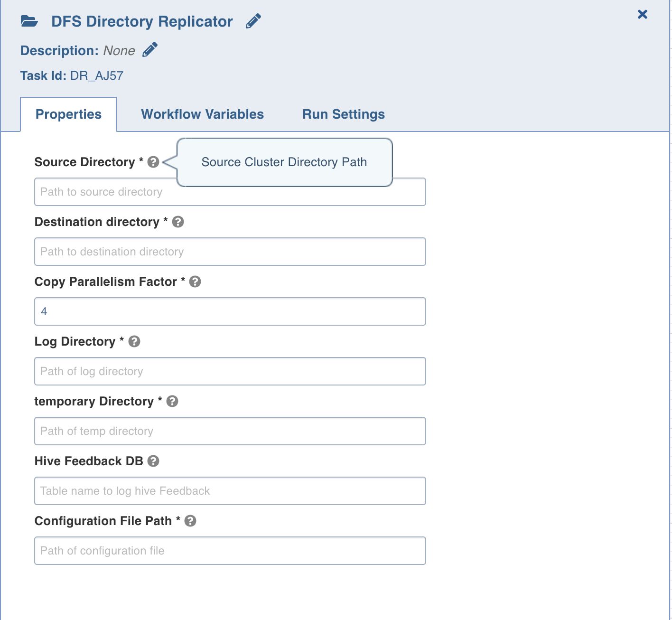Viewport: 672px width, 620px height.
Task: Show help for Copy Parallelism Factor
Action: [195, 282]
